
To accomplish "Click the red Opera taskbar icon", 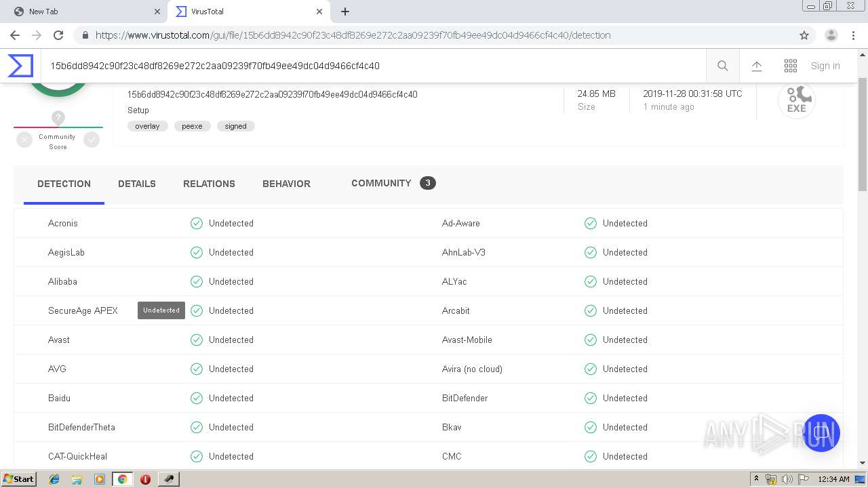I will [145, 479].
